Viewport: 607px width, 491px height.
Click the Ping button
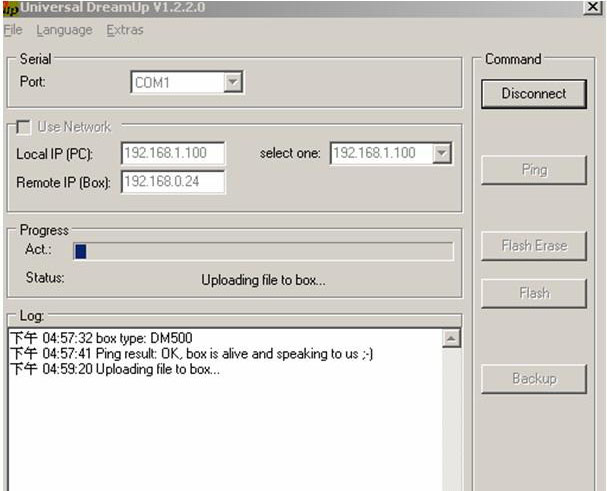pyautogui.click(x=534, y=170)
